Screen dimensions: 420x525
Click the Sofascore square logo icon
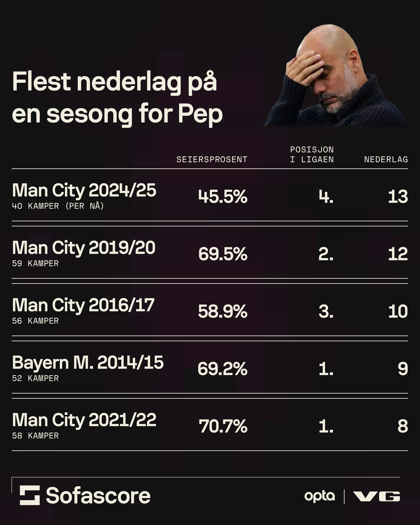[29, 495]
